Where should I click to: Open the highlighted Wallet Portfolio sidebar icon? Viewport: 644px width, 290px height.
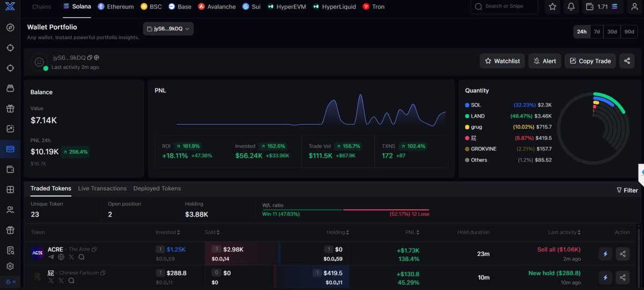coord(10,149)
